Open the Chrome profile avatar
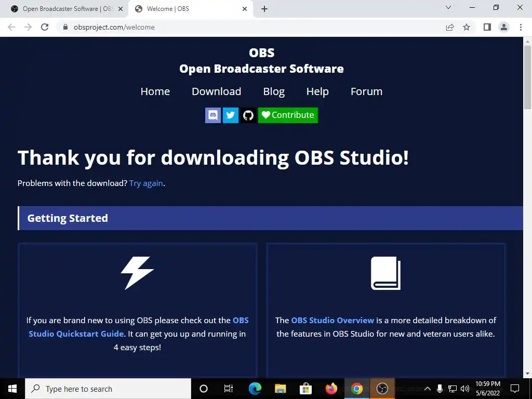Viewport: 532px width, 399px height. point(504,27)
